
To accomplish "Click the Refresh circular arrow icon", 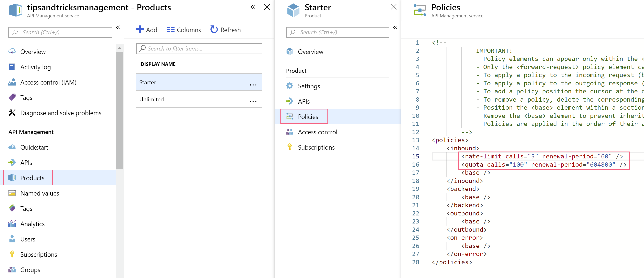I will 214,29.
